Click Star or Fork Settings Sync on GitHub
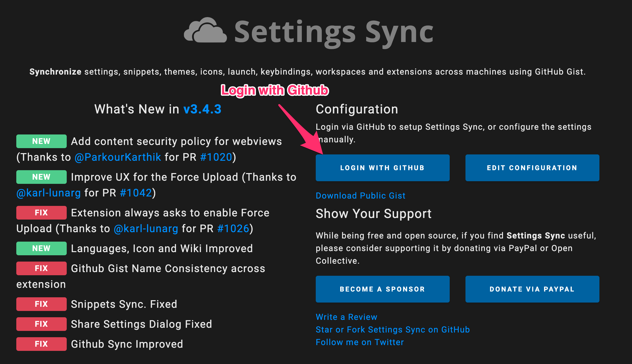Image resolution: width=632 pixels, height=364 pixels. pyautogui.click(x=392, y=330)
